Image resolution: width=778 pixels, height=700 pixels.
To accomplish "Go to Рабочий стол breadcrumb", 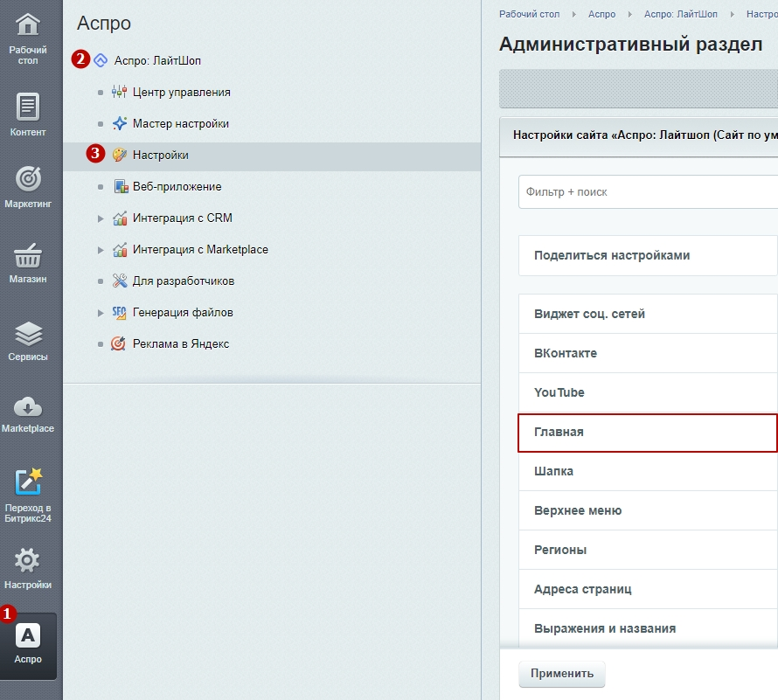I will click(x=529, y=14).
